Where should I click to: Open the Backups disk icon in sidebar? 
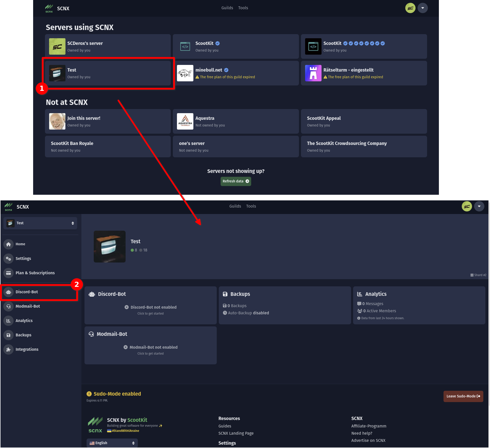tap(8, 335)
